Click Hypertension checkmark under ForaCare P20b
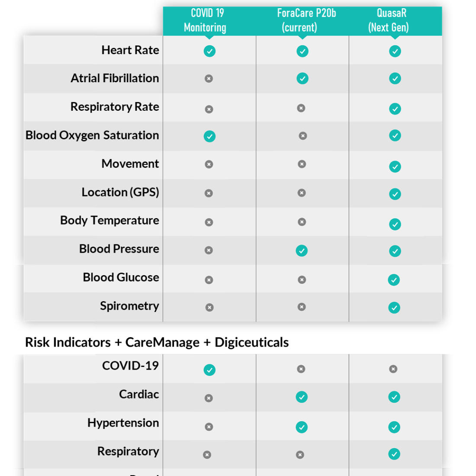Screen dimensions: 476x476 click(x=302, y=427)
